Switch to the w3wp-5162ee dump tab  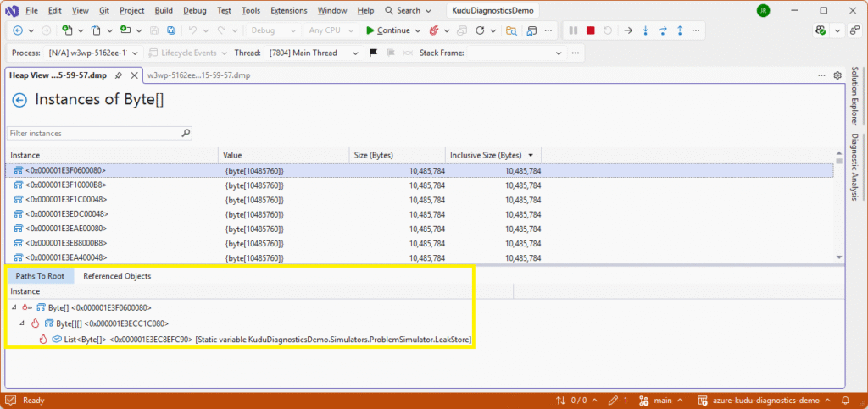198,75
